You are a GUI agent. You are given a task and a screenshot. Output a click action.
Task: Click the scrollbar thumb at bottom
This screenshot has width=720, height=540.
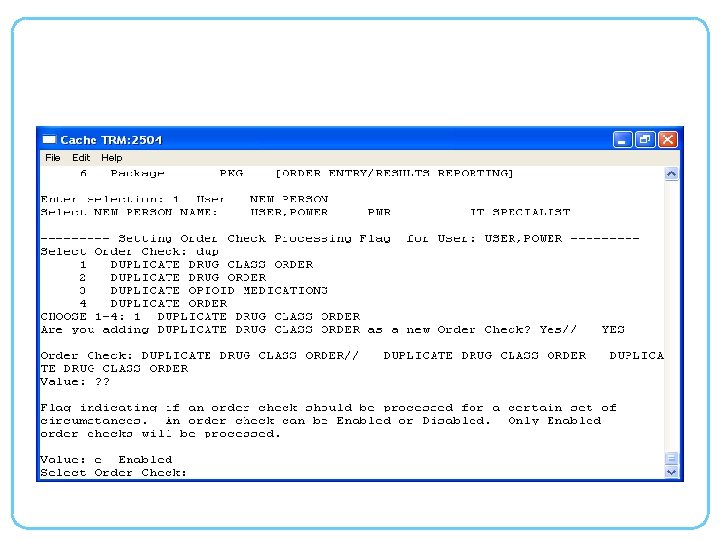671,458
